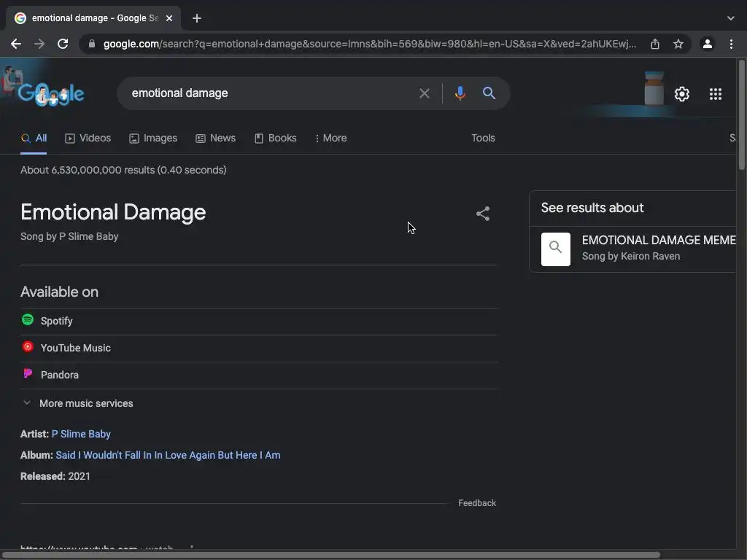The height and width of the screenshot is (560, 747).
Task: Click the 'Available on' heading
Action: point(60,292)
